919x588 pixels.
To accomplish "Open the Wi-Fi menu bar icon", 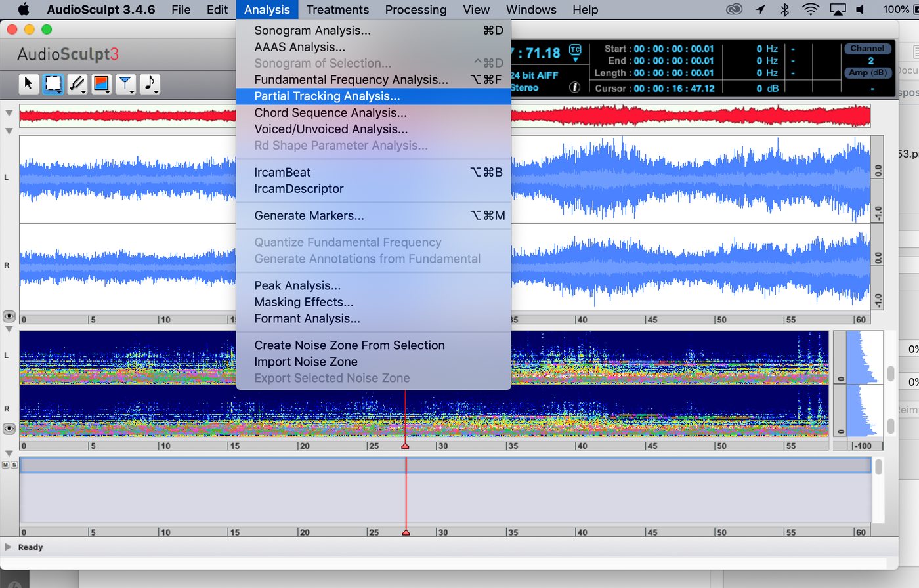I will click(811, 9).
